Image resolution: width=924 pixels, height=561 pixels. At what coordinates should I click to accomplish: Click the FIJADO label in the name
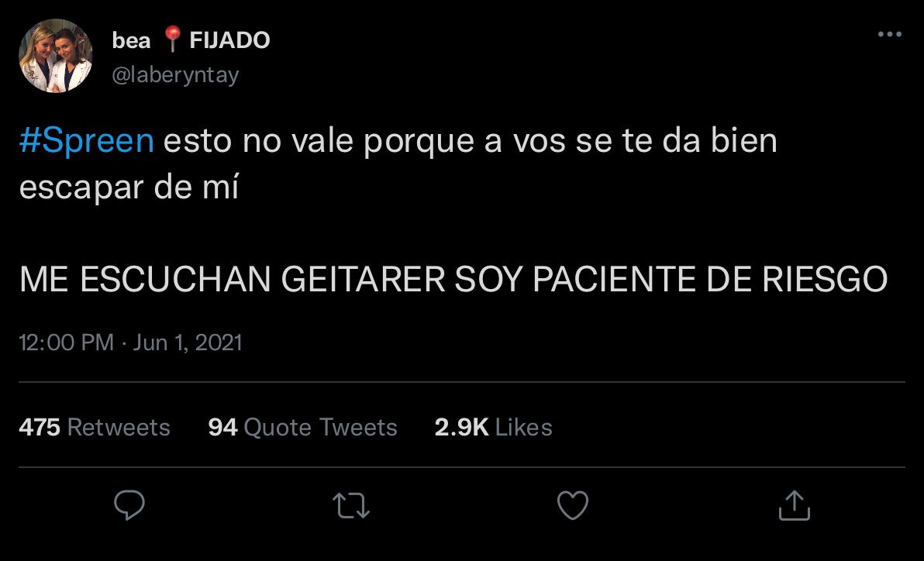tap(229, 40)
